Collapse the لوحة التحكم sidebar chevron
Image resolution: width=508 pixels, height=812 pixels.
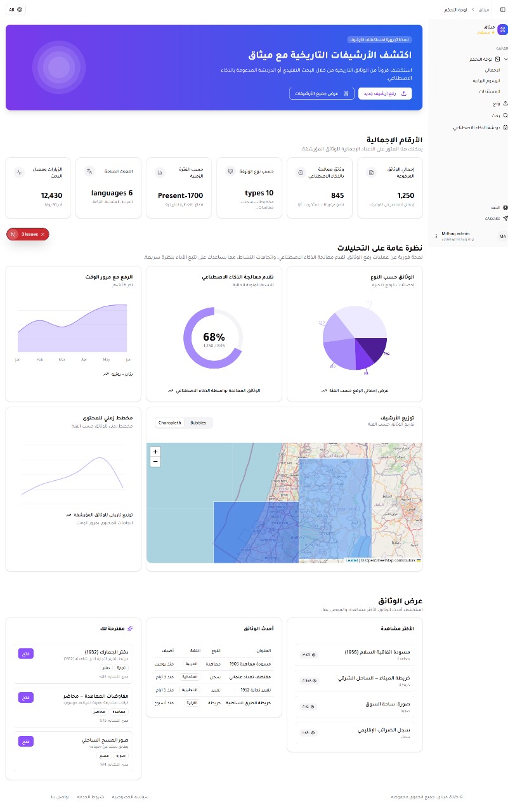pyautogui.click(x=505, y=59)
